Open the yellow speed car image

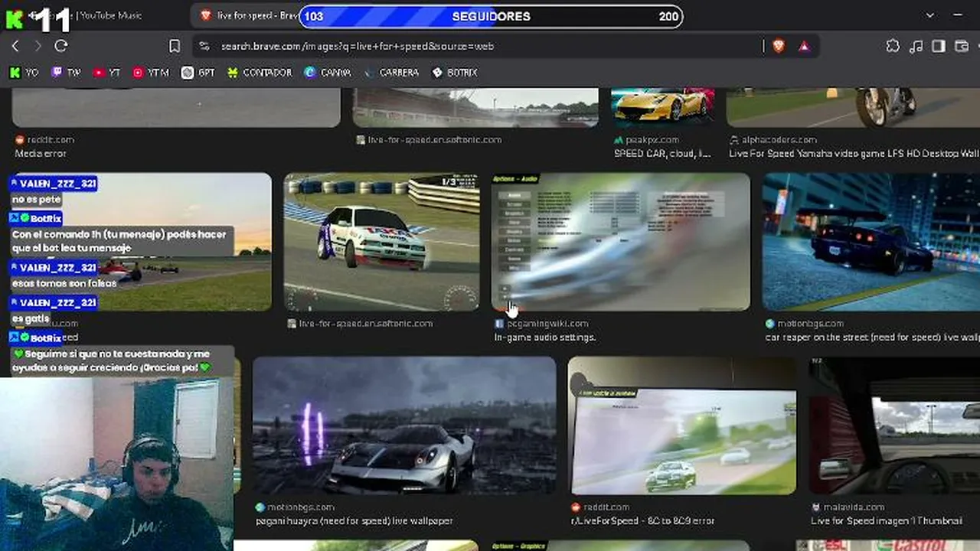click(663, 107)
